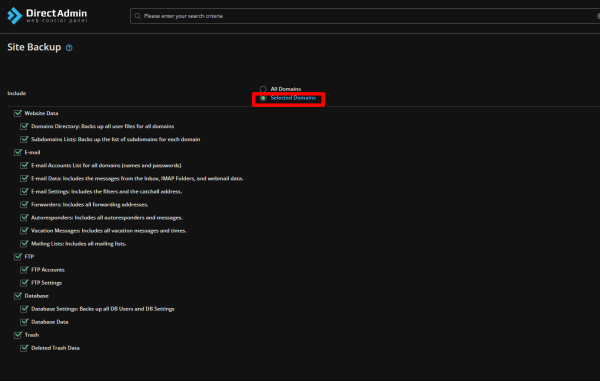Toggle E-mail Data checkbox
The width and height of the screenshot is (600, 381).
click(x=24, y=178)
